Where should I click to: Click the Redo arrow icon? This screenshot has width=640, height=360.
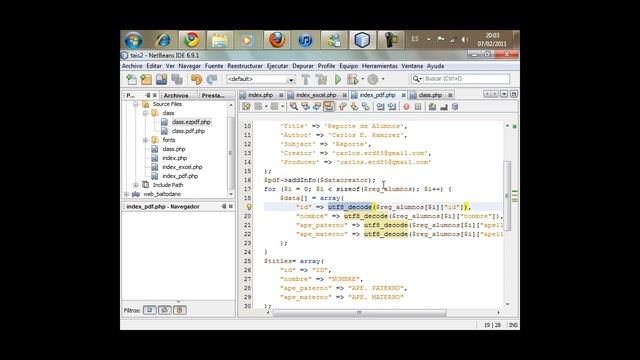(x=211, y=79)
